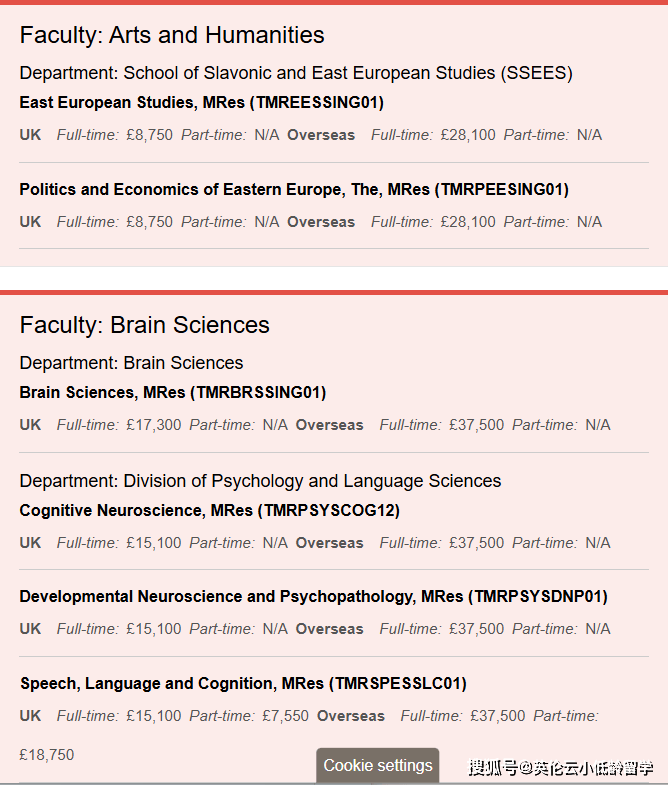668x785 pixels.
Task: Click the Cookie settings button
Action: click(x=378, y=765)
